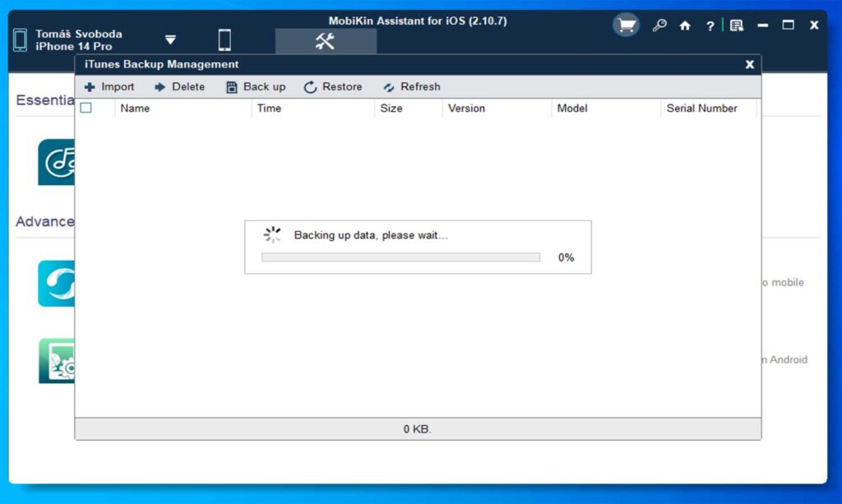Open the feedback list icon in title bar
Image resolution: width=842 pixels, height=504 pixels.
point(737,25)
